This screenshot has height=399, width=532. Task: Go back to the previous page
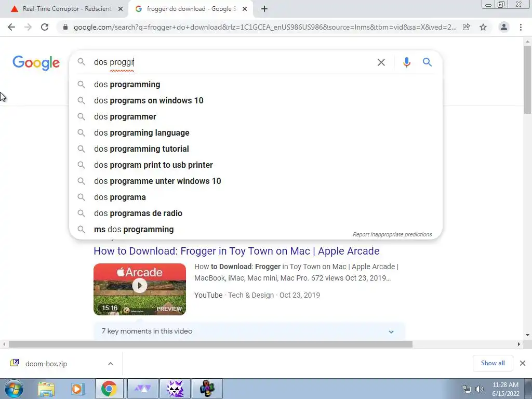[x=11, y=27]
